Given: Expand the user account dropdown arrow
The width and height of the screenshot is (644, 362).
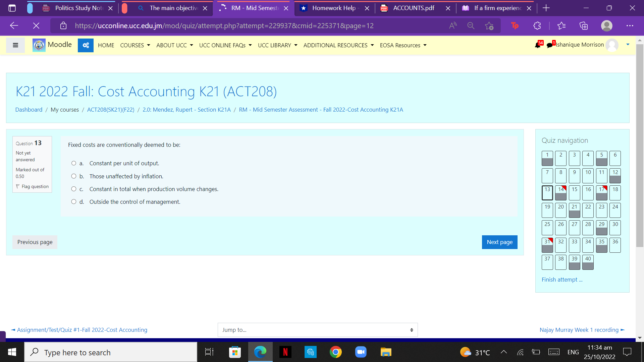Looking at the screenshot, I should click(628, 45).
